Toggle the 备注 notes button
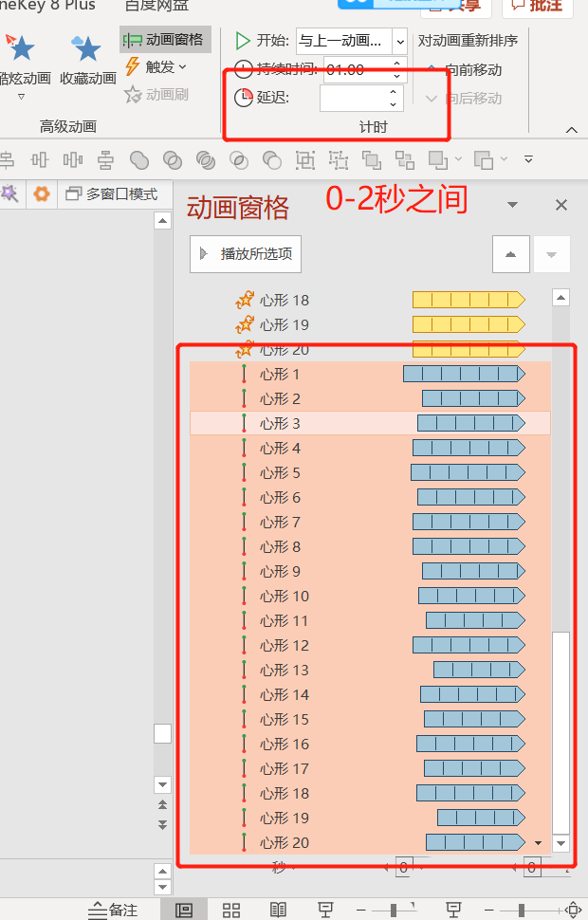588x920 pixels. [x=113, y=910]
